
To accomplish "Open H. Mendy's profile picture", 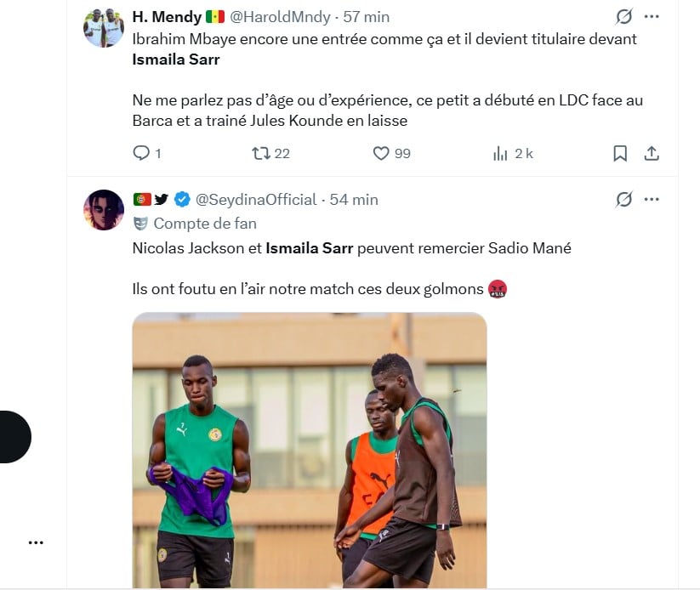I will [x=104, y=27].
